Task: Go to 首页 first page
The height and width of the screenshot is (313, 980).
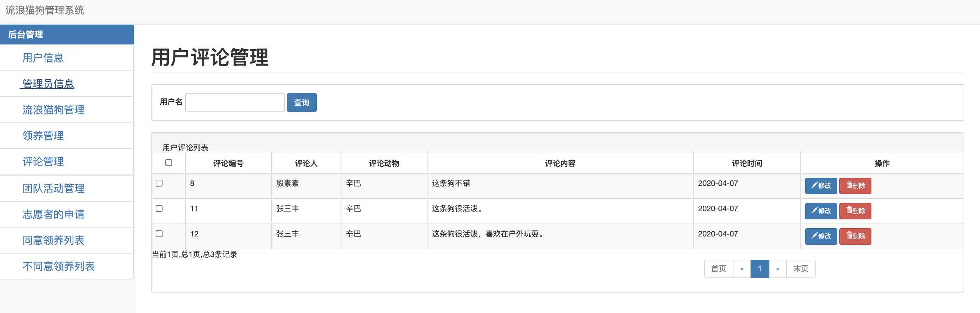Action: [x=719, y=269]
